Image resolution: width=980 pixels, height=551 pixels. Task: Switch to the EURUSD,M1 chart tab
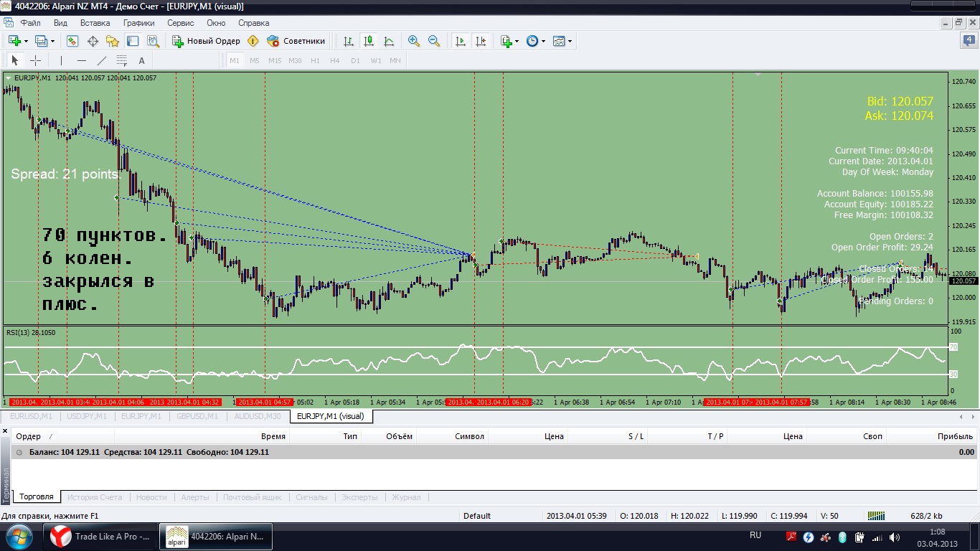coord(31,416)
